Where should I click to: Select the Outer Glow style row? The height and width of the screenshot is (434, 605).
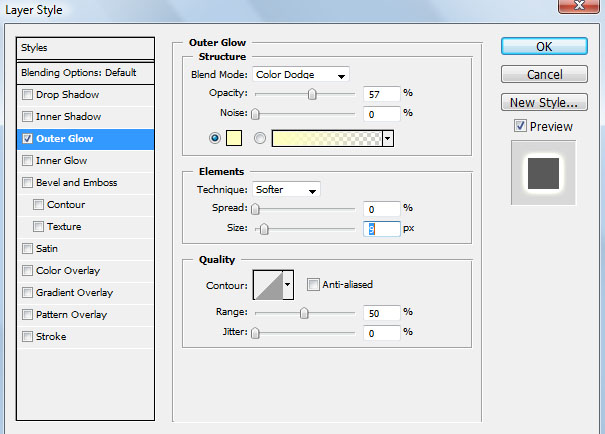[x=85, y=139]
